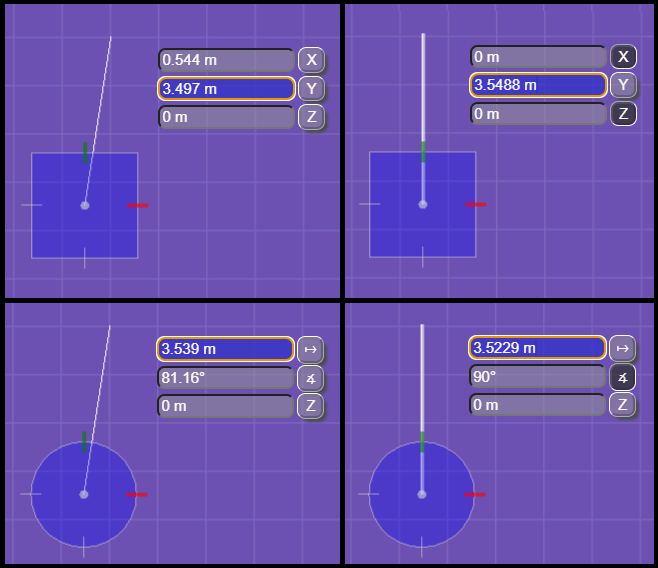The image size is (658, 568).
Task: Toggle angle lock icon in bottom-left panel
Action: [310, 378]
